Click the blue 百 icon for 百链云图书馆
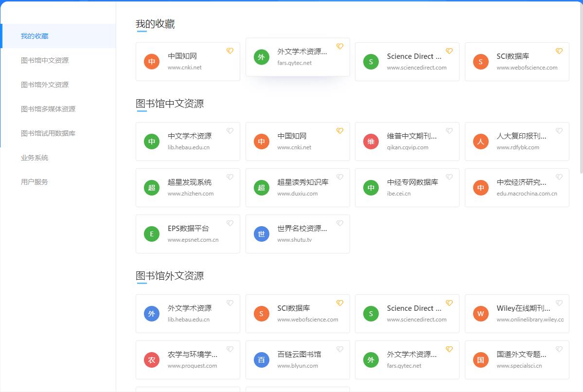Image resolution: width=583 pixels, height=392 pixels. point(261,360)
